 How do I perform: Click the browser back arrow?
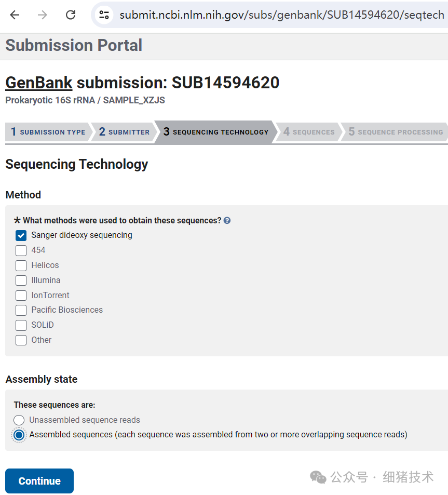(15, 15)
